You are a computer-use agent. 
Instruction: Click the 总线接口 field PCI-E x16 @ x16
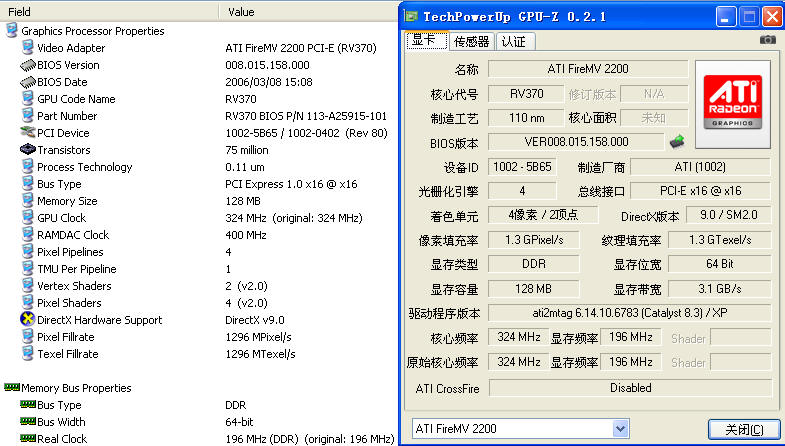pos(700,191)
